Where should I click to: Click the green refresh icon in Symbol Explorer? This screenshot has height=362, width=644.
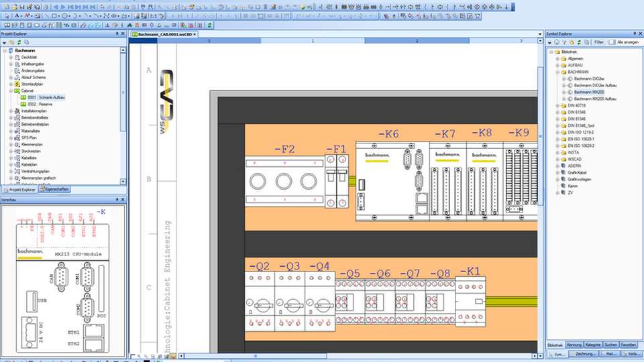579,42
